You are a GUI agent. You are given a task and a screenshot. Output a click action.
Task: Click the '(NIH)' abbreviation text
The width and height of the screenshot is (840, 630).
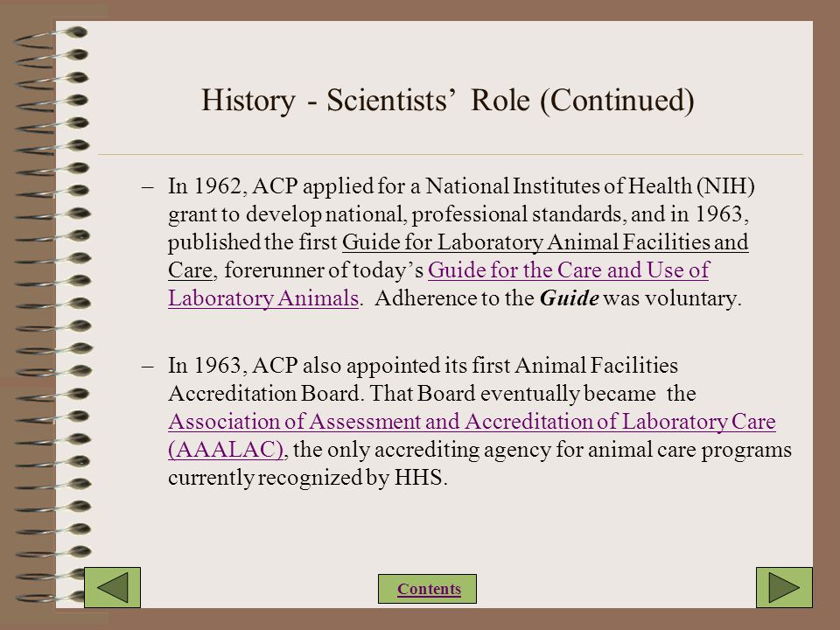(x=726, y=186)
